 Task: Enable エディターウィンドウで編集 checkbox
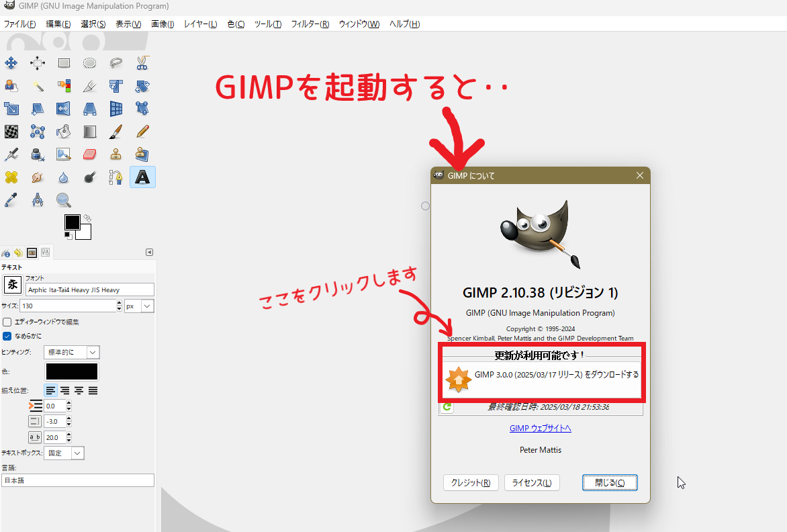pos(6,322)
